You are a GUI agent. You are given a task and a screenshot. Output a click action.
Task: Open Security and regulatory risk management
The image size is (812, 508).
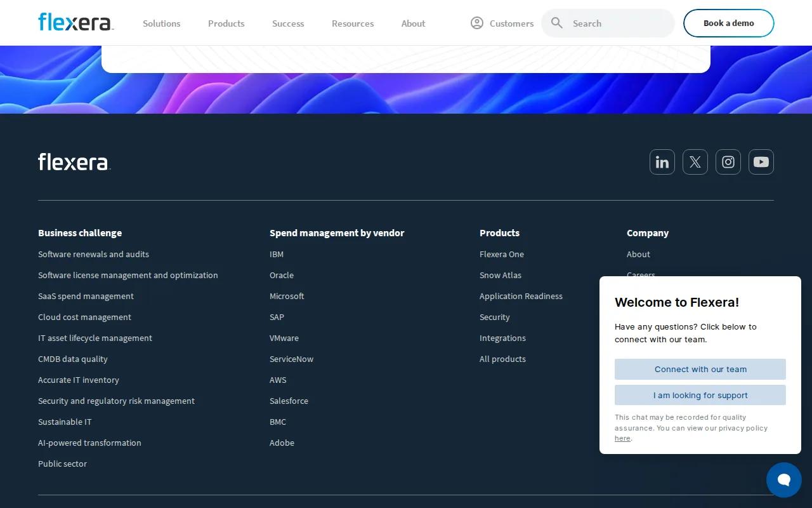tap(116, 401)
